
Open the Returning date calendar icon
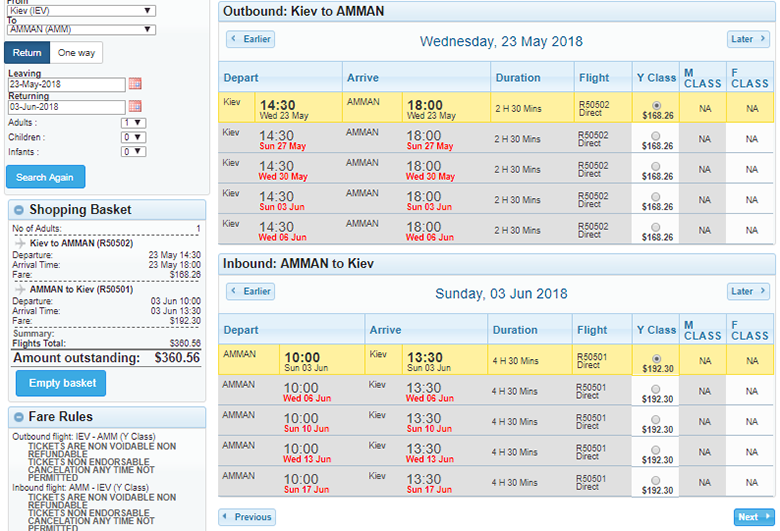(x=135, y=106)
